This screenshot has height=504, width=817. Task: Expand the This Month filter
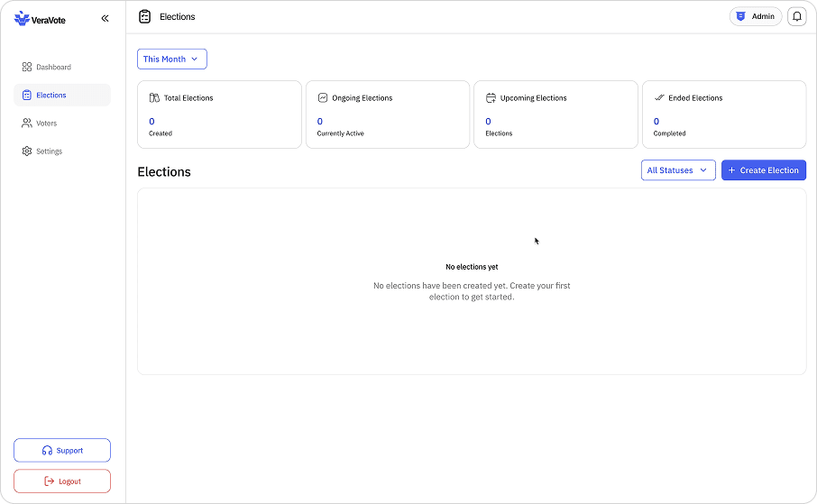coord(172,59)
